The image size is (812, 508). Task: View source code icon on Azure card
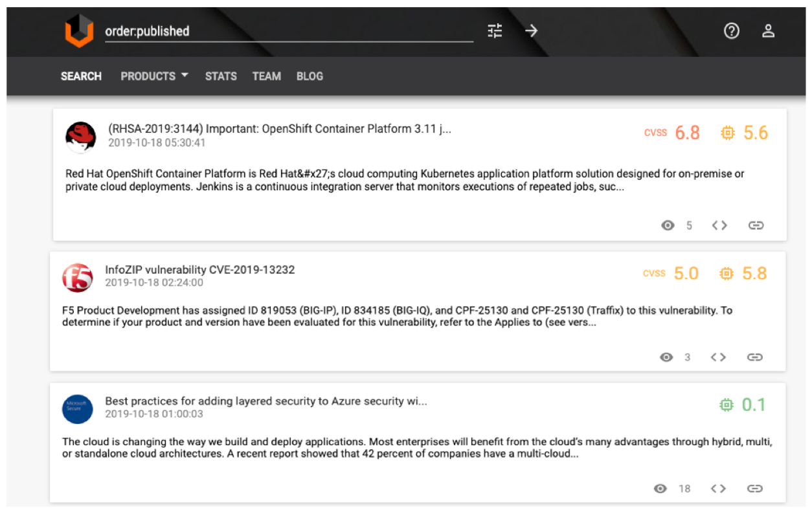point(718,489)
